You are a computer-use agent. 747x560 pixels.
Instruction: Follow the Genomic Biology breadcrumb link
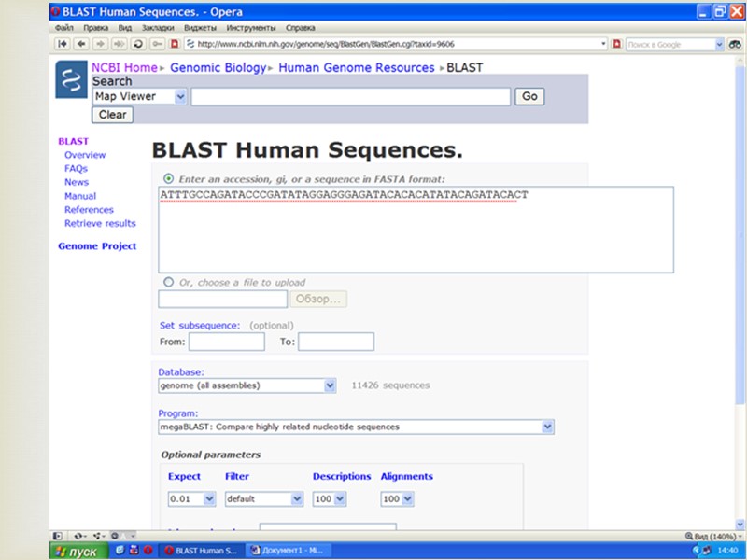click(x=218, y=67)
